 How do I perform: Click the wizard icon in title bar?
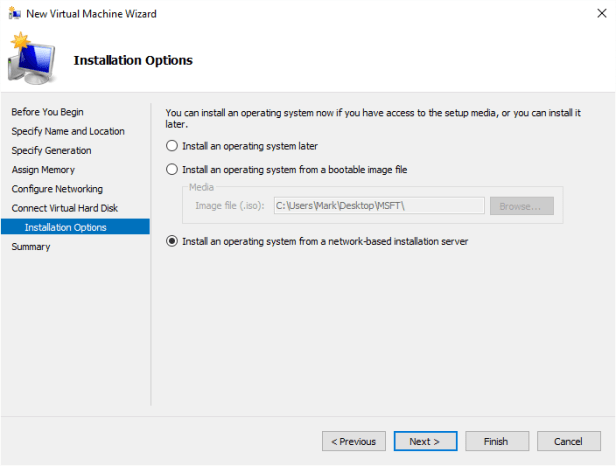click(x=14, y=14)
